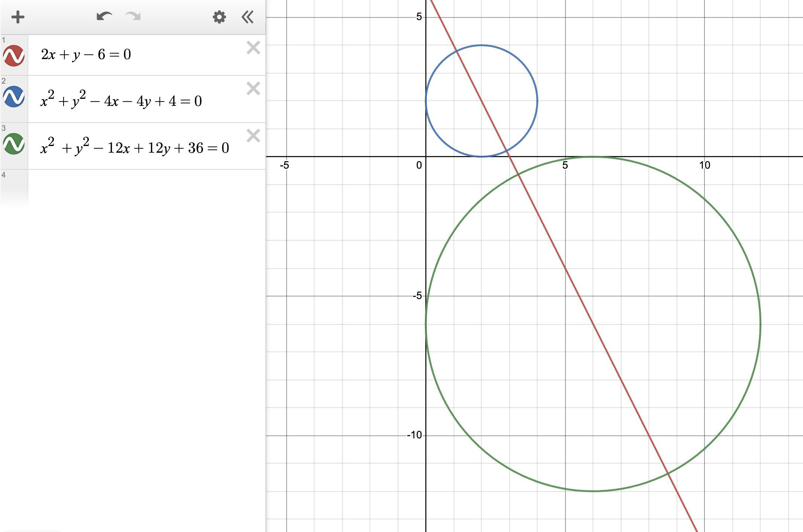Select the third expression's equation field
803x532 pixels.
pyautogui.click(x=134, y=148)
